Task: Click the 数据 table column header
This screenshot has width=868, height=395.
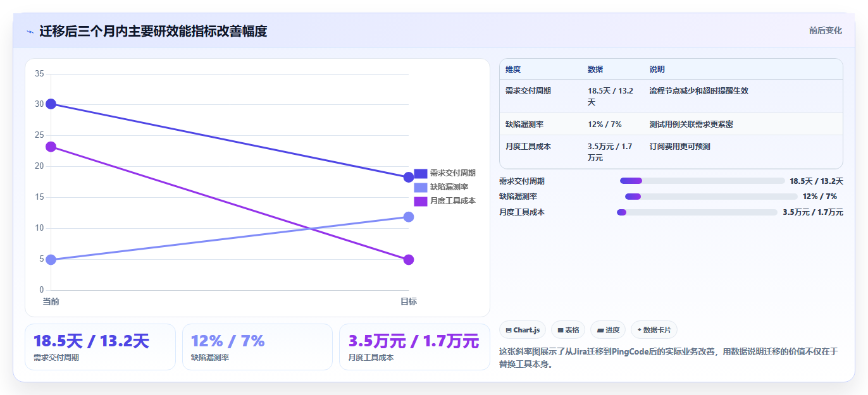Action: pos(595,70)
